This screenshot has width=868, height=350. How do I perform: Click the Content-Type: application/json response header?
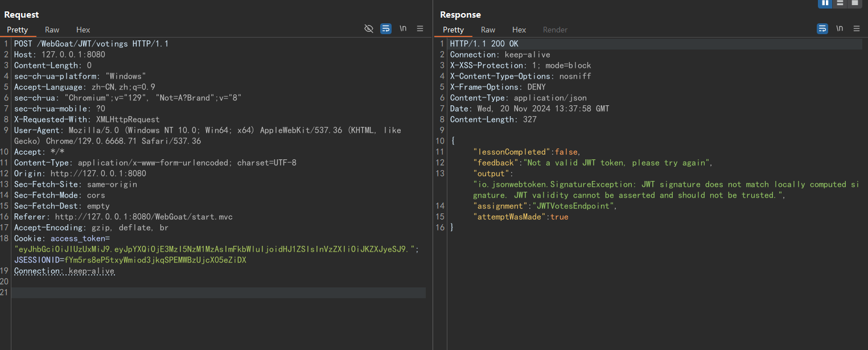pyautogui.click(x=519, y=98)
